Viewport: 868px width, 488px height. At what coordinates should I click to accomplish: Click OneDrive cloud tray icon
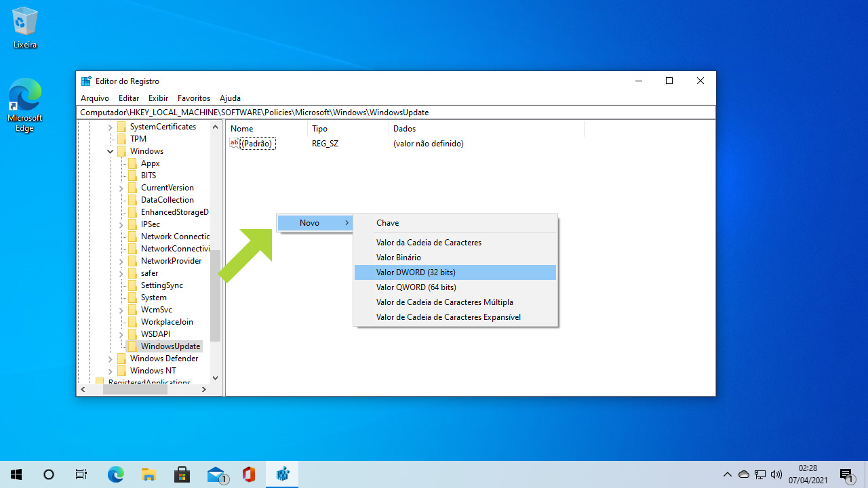(x=744, y=474)
